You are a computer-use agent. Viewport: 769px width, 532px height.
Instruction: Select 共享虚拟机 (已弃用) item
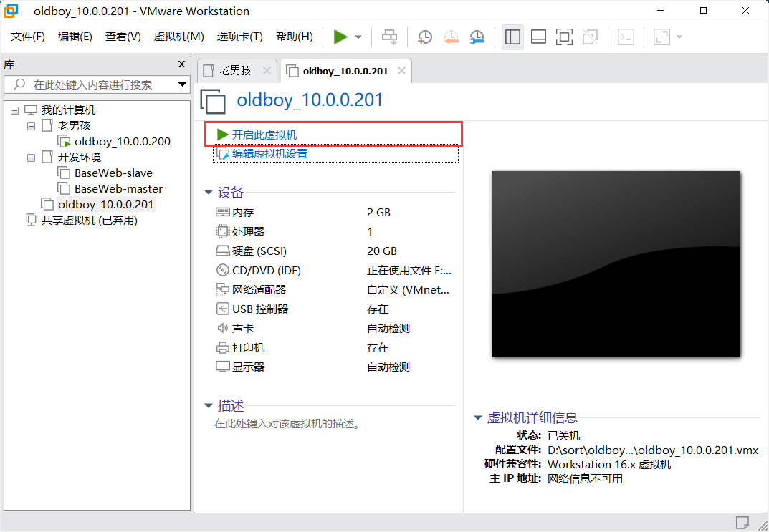(x=90, y=221)
